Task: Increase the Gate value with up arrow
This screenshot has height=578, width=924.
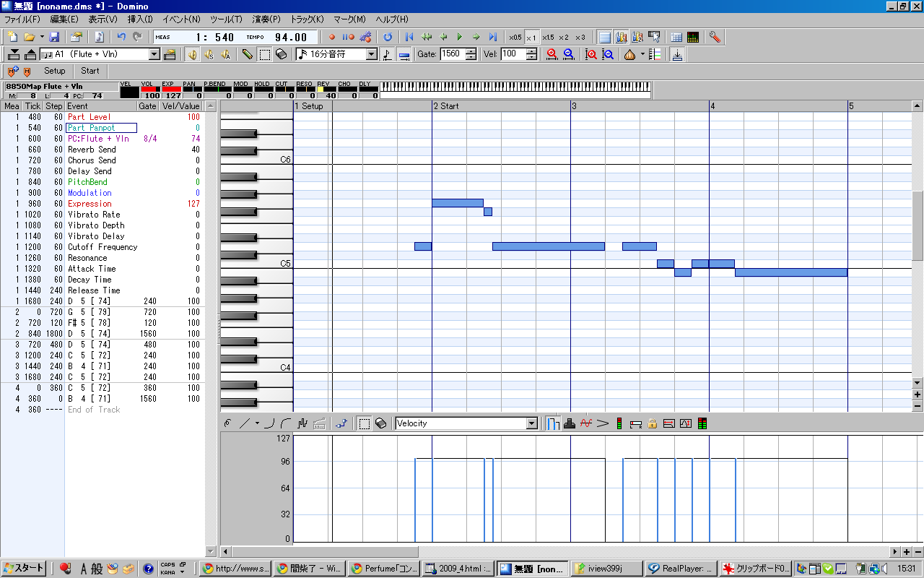Action: pyautogui.click(x=471, y=51)
